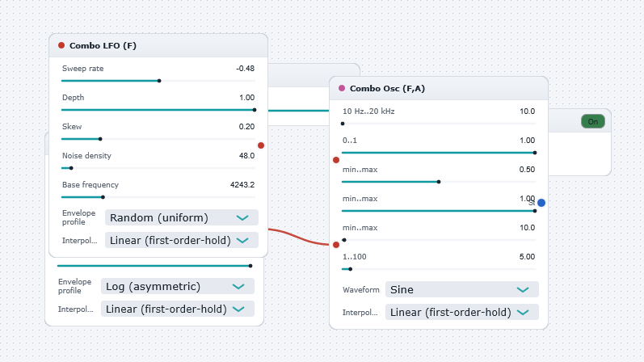The image size is (644, 362).
Task: Click the 10 Hz..20 kHz value 10.0
Action: coord(528,112)
